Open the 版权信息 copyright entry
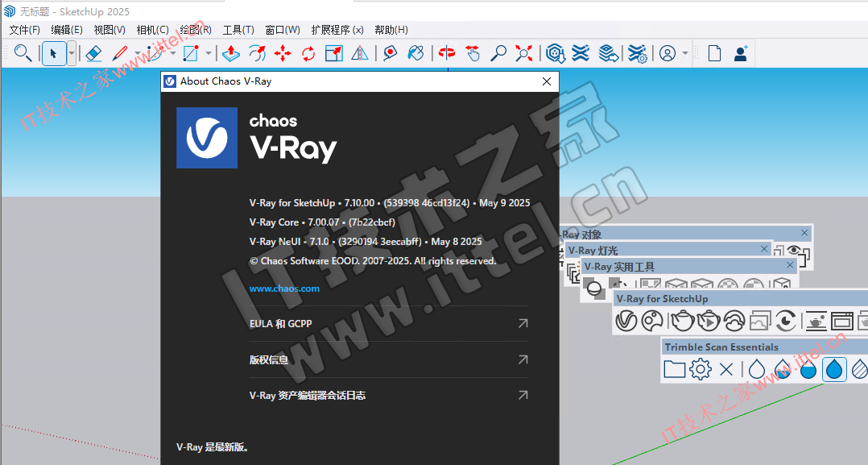 pyautogui.click(x=389, y=359)
